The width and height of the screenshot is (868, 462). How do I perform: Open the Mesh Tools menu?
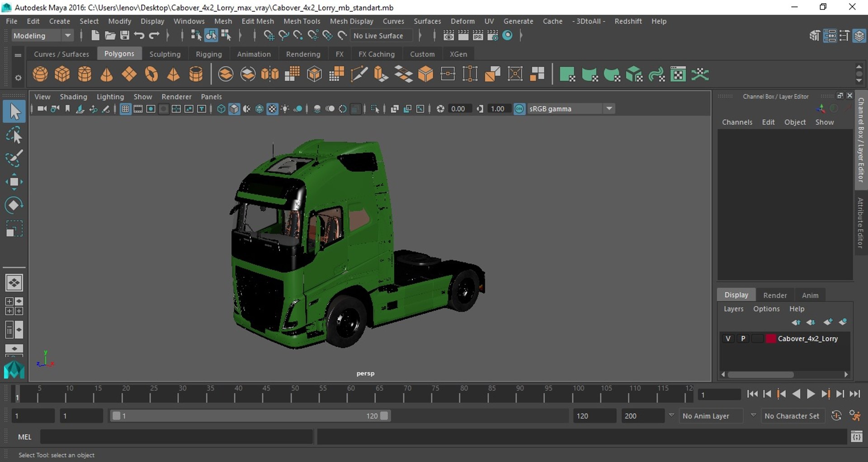point(302,21)
